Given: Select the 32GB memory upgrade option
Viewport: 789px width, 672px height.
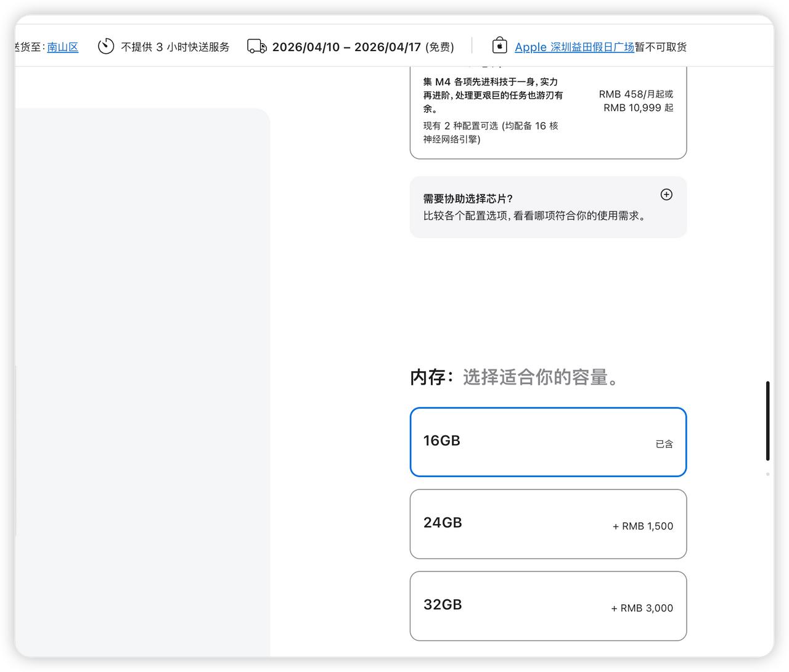Looking at the screenshot, I should [x=548, y=605].
